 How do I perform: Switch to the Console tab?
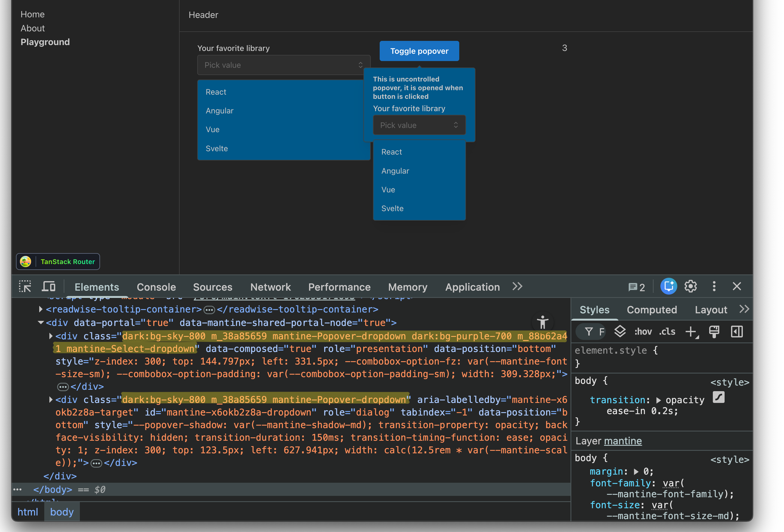click(156, 287)
